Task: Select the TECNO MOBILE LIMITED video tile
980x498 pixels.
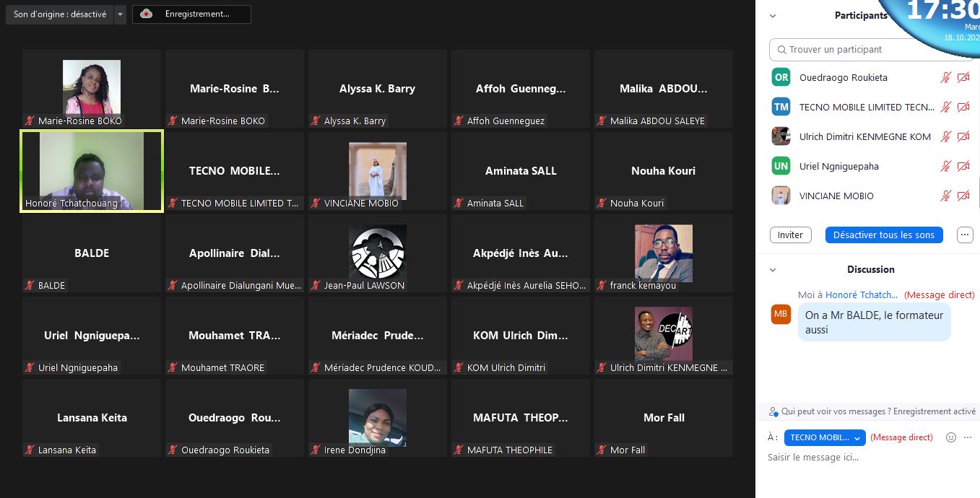Action: tap(235, 171)
